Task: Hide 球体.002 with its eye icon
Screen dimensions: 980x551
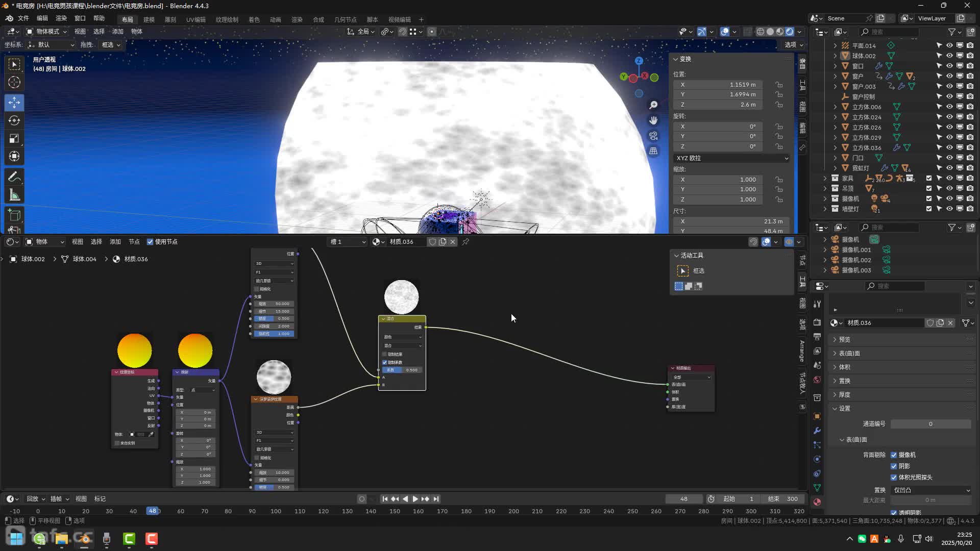Action: click(949, 56)
